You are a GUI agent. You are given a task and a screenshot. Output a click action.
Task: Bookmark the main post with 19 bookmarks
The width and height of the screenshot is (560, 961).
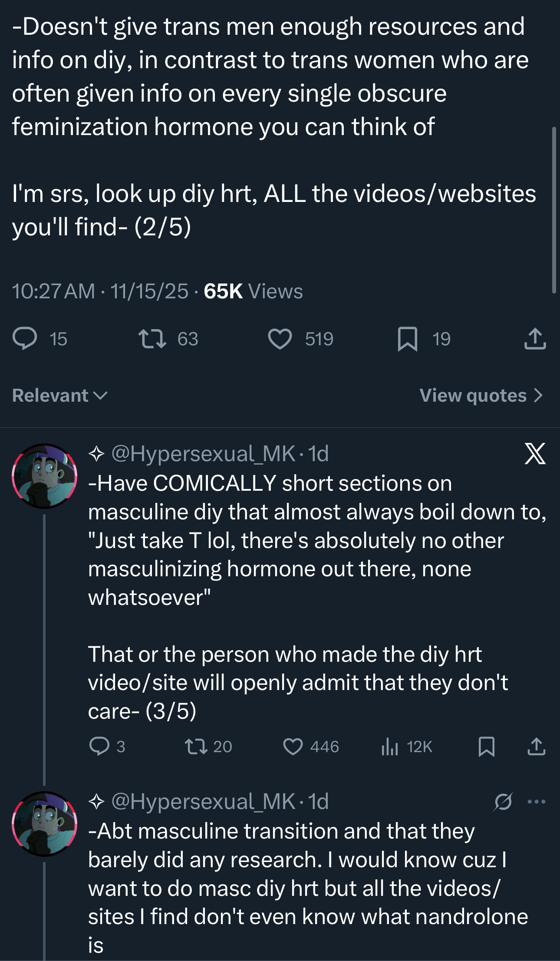coord(407,339)
